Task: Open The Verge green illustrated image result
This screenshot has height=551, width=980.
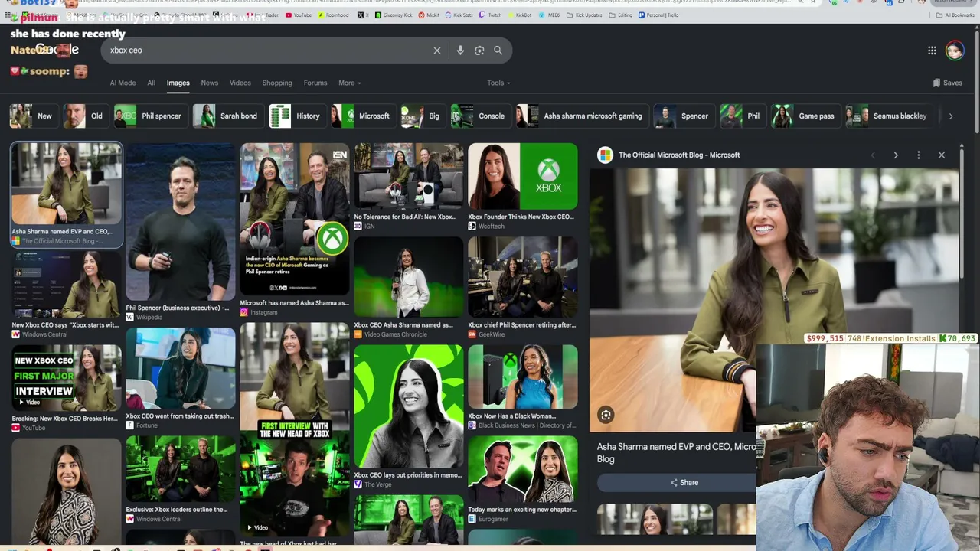Action: tap(409, 406)
